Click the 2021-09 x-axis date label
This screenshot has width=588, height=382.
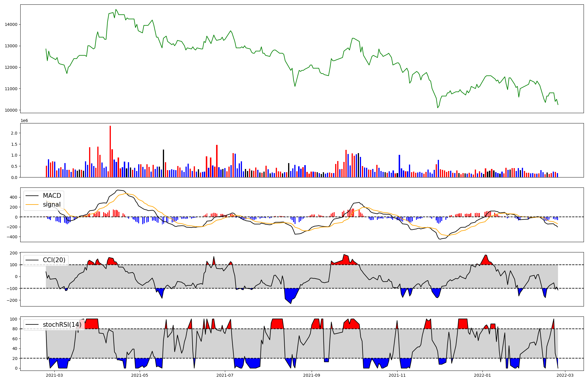(311, 375)
